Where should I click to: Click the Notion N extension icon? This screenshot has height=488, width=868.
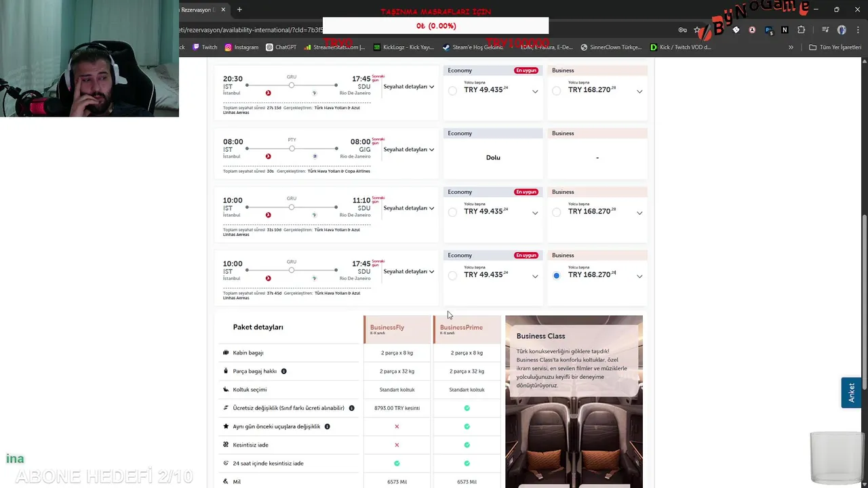point(785,30)
